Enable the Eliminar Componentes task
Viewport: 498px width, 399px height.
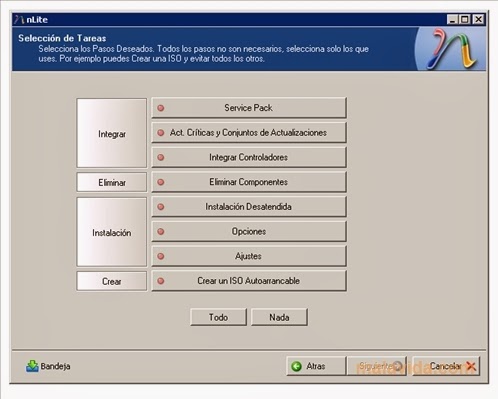[x=249, y=182]
